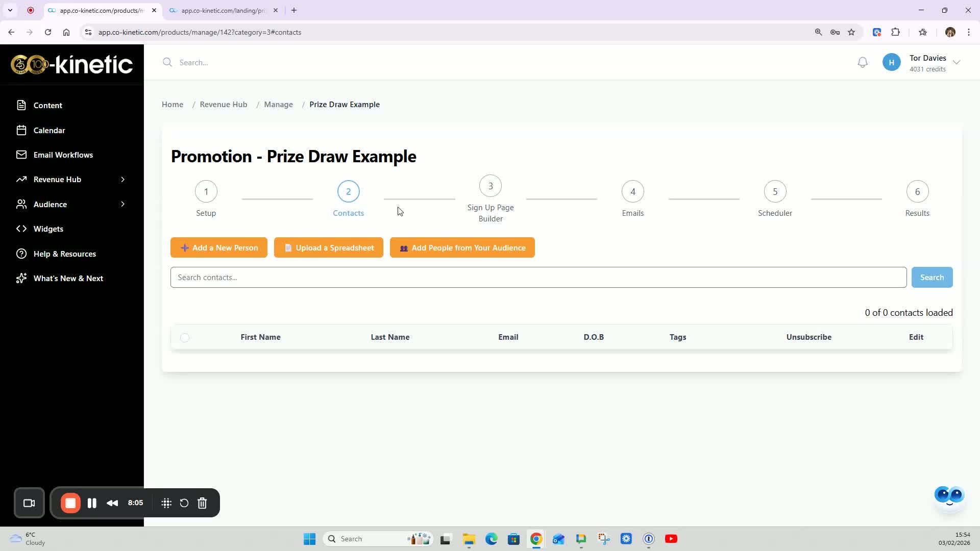
Task: Click the user avatar H icon
Action: click(x=892, y=63)
